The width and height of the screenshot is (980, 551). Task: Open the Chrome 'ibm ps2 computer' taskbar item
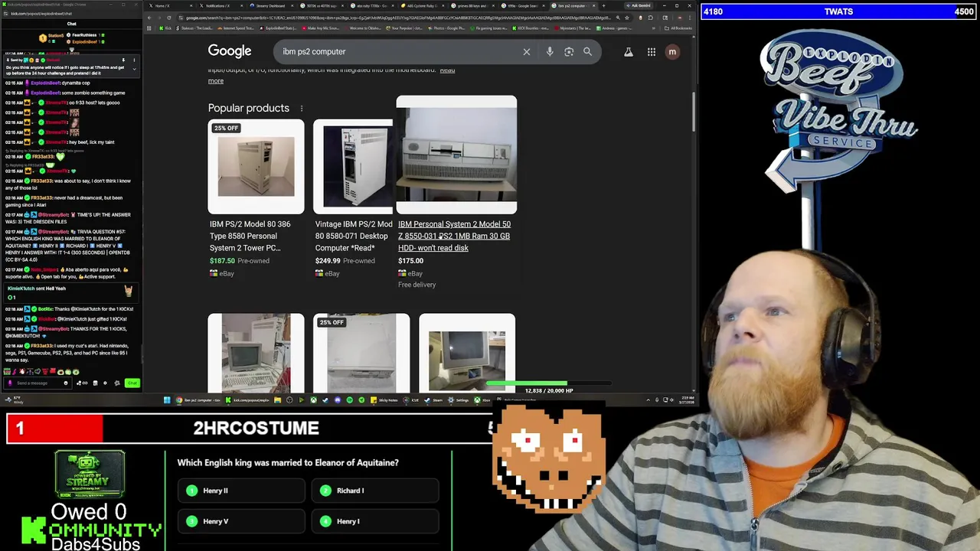click(x=198, y=399)
